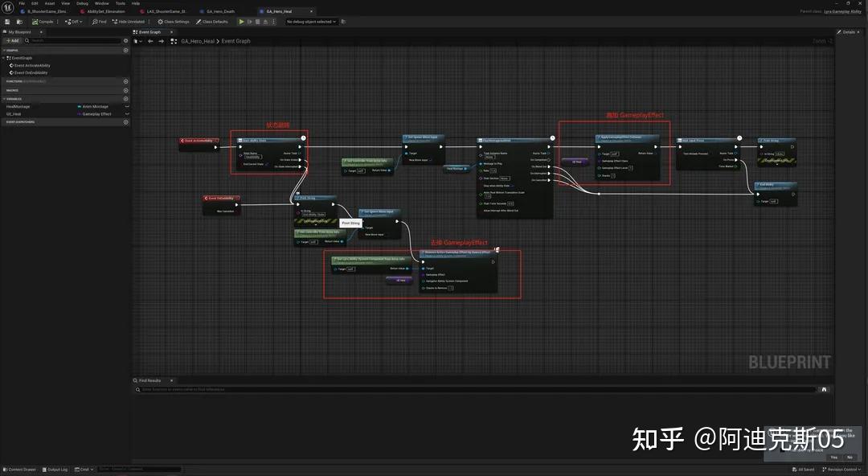Screen dimensions: 868x476
Task: Compile the Blueprint
Action: (x=42, y=22)
